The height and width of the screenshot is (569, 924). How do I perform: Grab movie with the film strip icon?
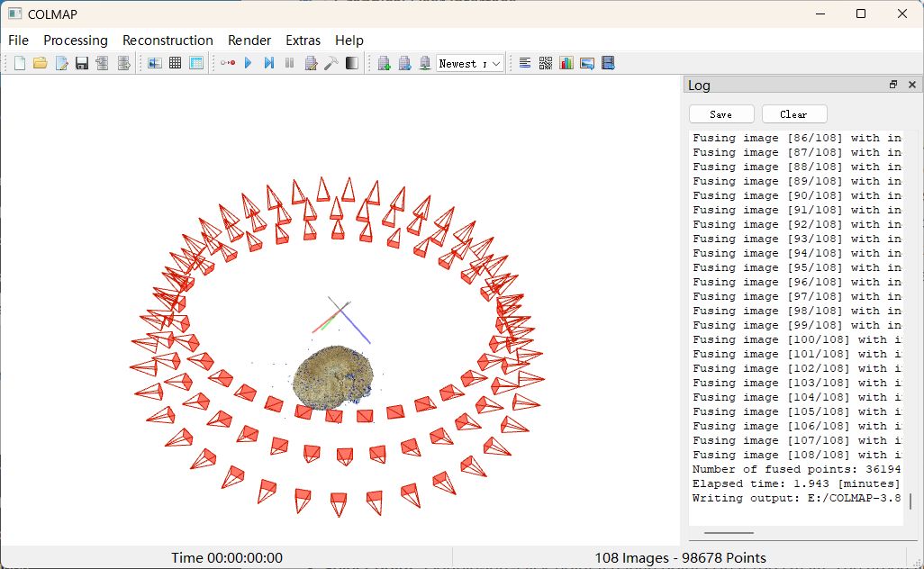tap(608, 63)
